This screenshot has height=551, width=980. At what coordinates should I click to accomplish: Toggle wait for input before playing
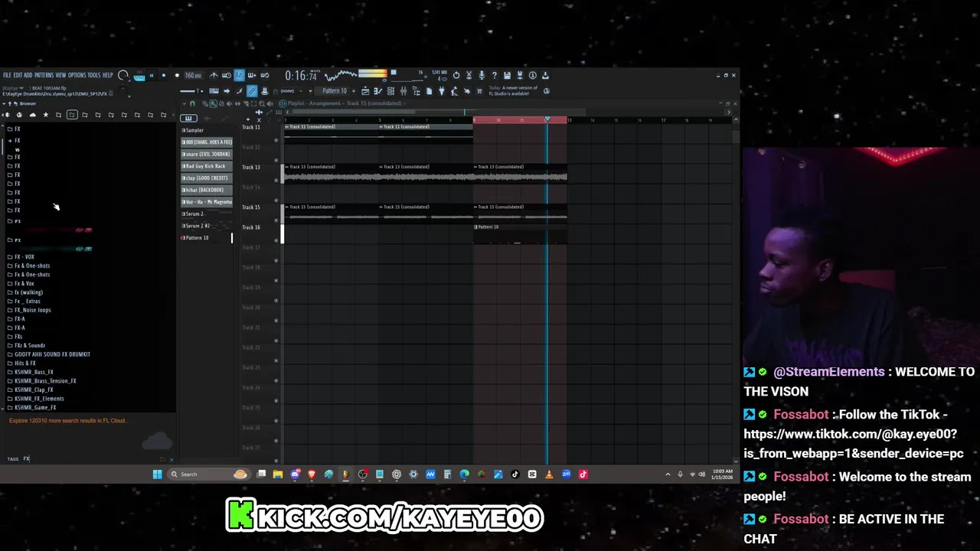227,75
